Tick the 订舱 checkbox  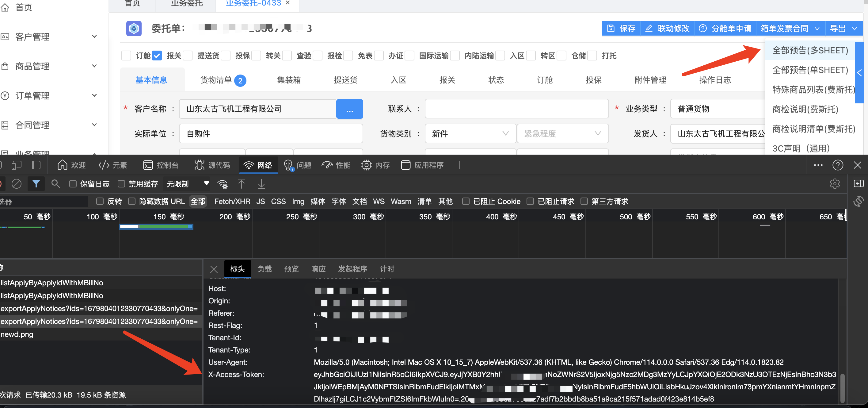click(126, 55)
